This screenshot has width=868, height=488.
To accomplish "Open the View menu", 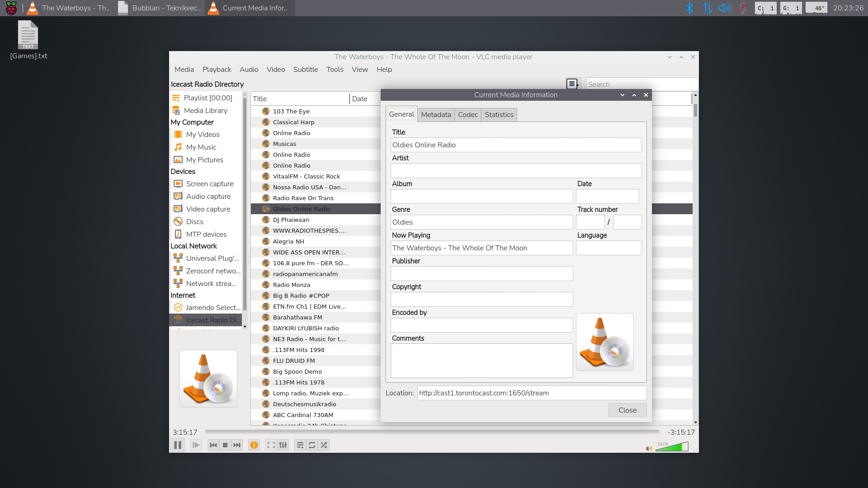I will tap(360, 70).
